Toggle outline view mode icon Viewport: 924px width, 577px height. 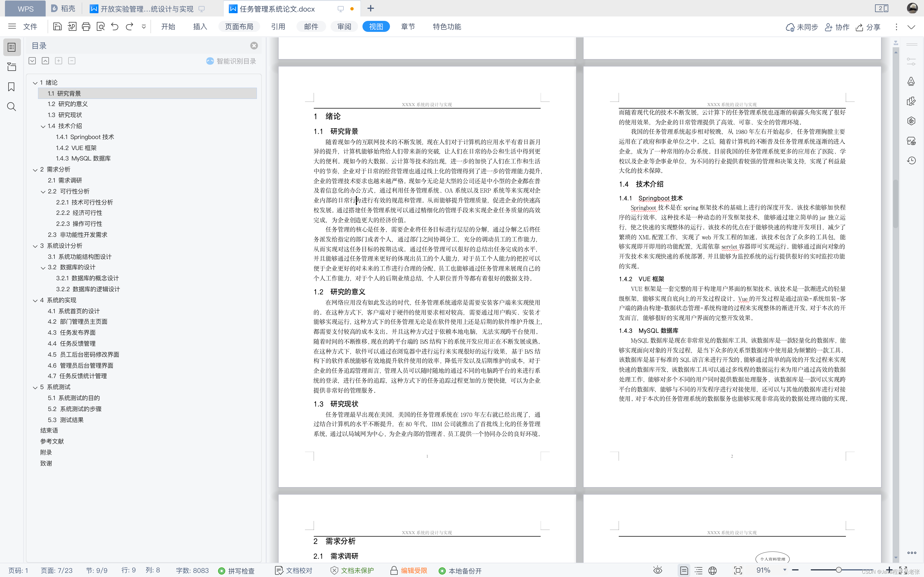coord(698,570)
